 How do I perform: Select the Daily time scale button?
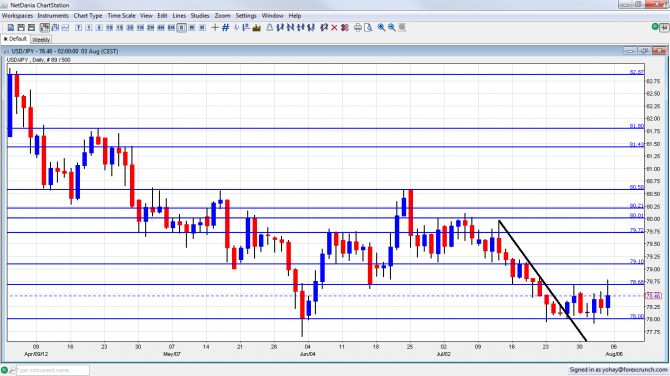pos(181,28)
